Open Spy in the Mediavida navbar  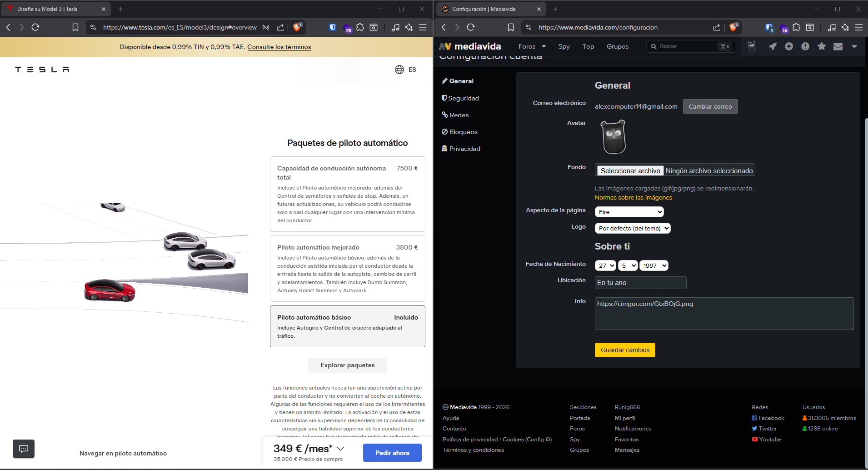pyautogui.click(x=564, y=46)
